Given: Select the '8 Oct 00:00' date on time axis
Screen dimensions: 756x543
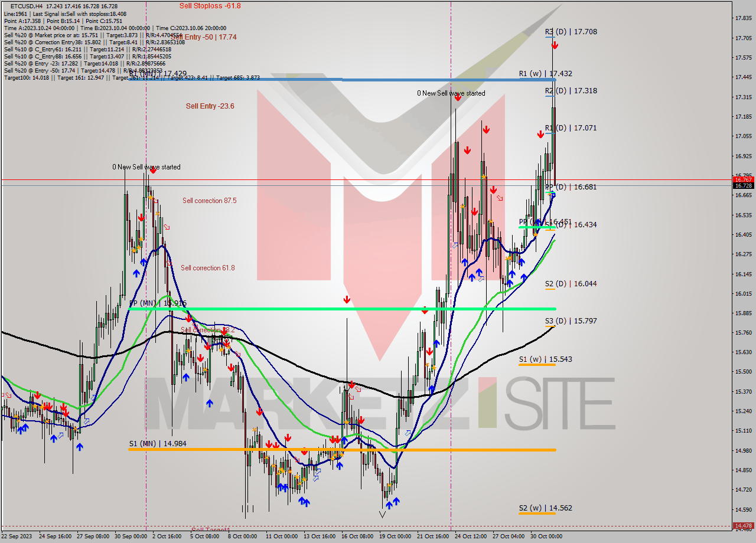Looking at the screenshot, I should point(242,537).
